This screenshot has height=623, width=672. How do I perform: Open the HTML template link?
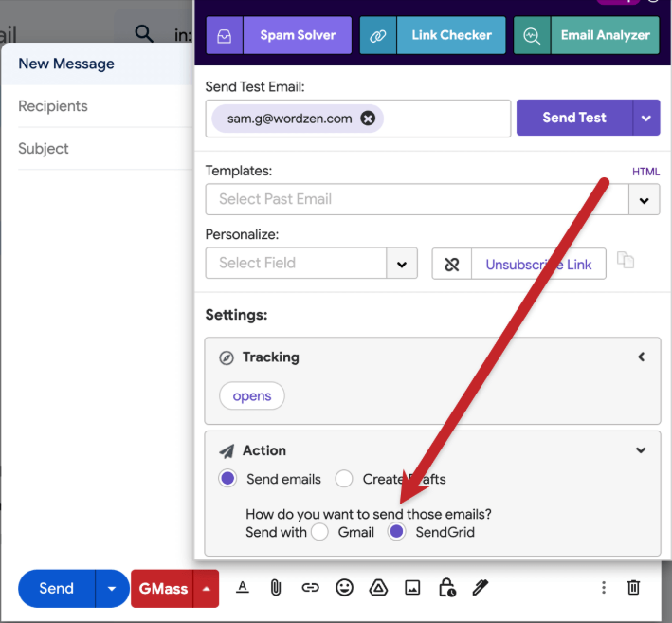point(645,172)
